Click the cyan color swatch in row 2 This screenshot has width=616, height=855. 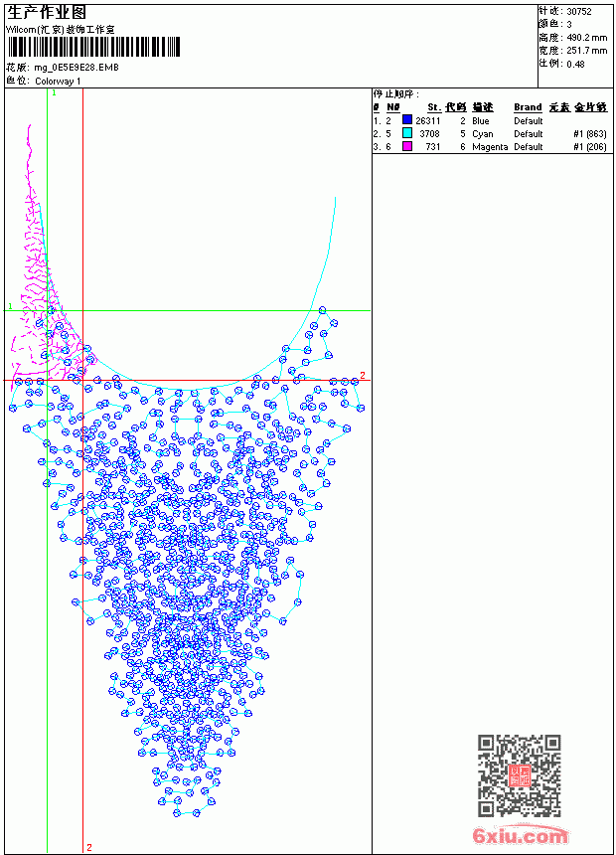[407, 133]
